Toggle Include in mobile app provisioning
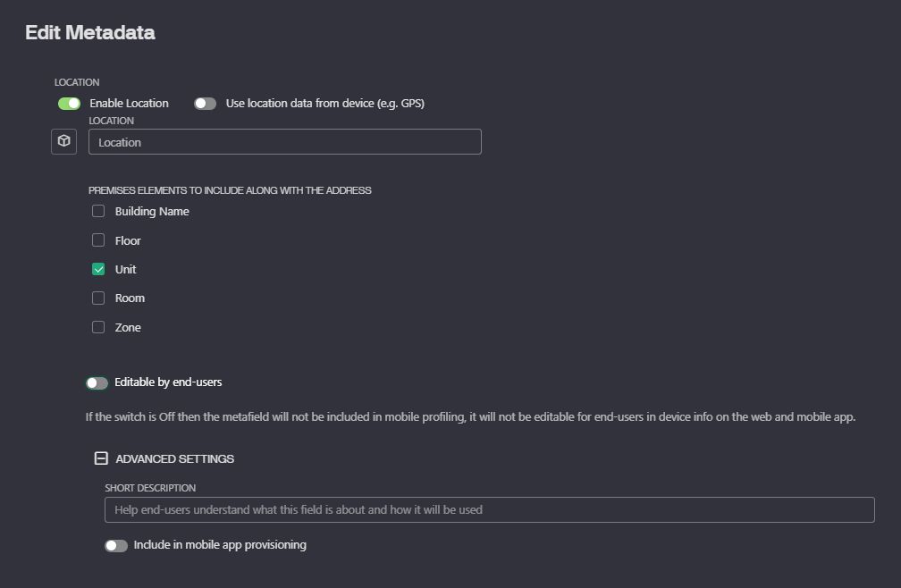 116,545
